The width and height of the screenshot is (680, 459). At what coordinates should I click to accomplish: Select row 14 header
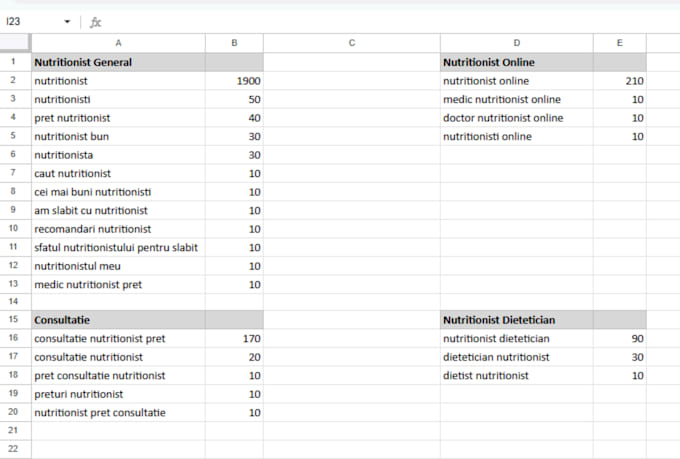click(x=15, y=302)
